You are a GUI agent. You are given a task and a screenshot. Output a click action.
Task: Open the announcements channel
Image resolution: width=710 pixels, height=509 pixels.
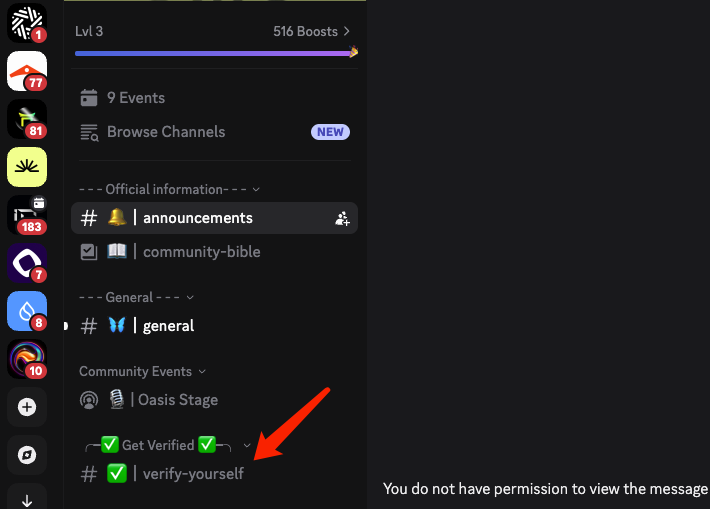[198, 218]
